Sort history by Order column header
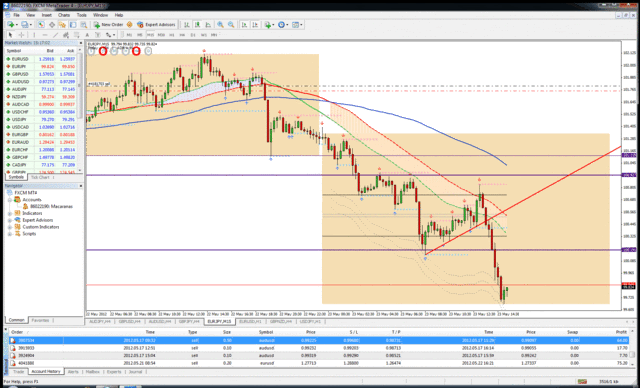 (x=17, y=332)
